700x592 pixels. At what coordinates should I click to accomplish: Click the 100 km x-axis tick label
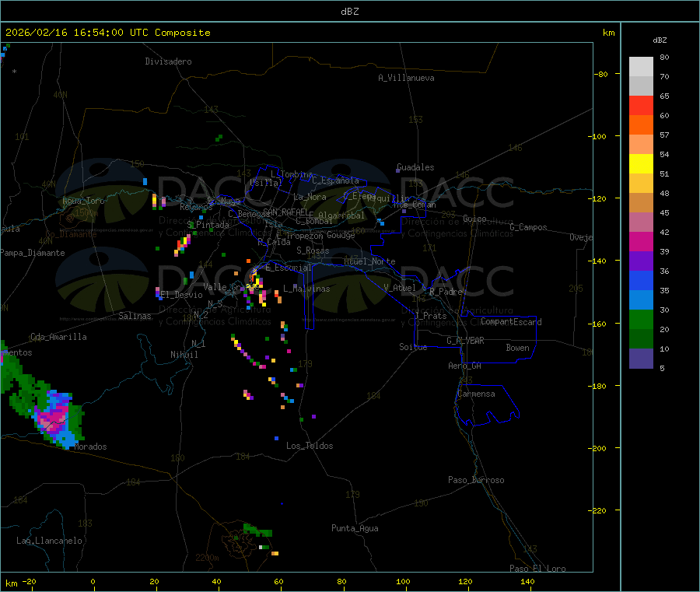pyautogui.click(x=403, y=581)
